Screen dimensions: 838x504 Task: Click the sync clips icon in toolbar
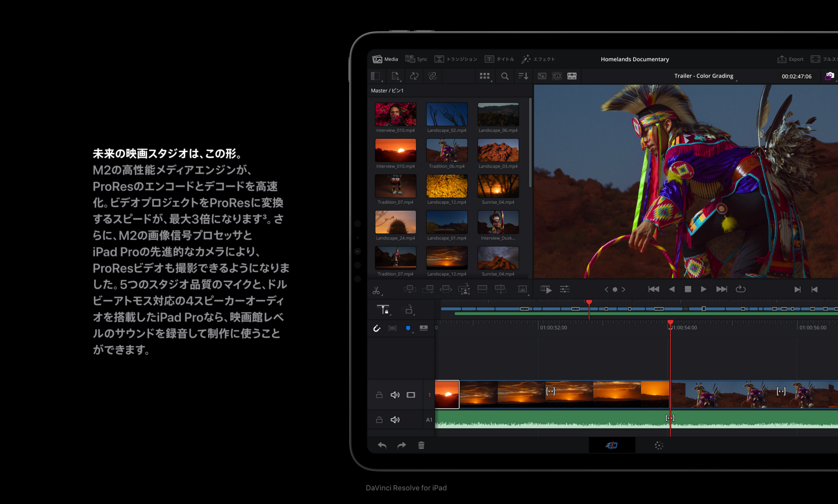pyautogui.click(x=414, y=76)
